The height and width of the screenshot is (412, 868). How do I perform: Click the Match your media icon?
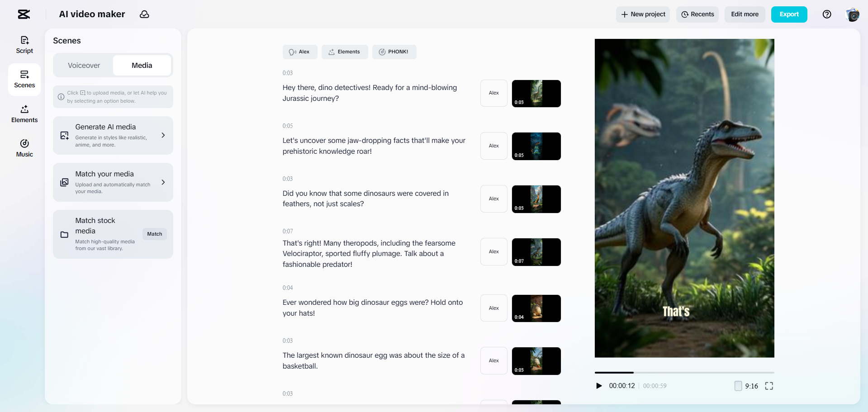click(x=65, y=182)
